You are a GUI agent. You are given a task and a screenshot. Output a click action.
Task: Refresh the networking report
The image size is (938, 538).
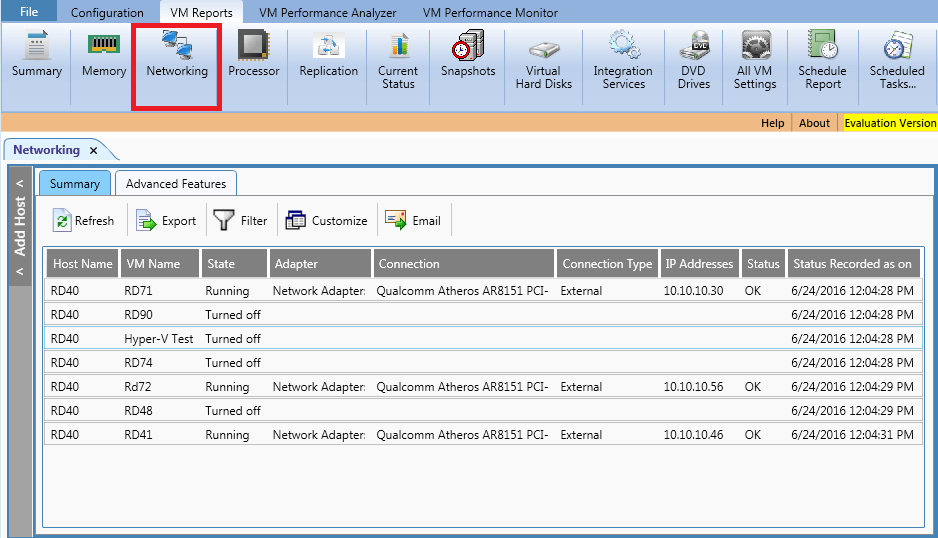pos(83,220)
